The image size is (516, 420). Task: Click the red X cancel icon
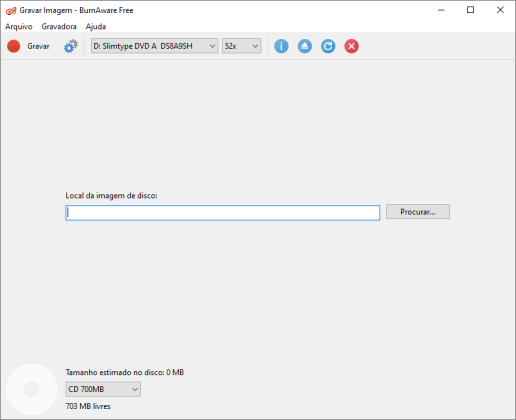point(351,46)
